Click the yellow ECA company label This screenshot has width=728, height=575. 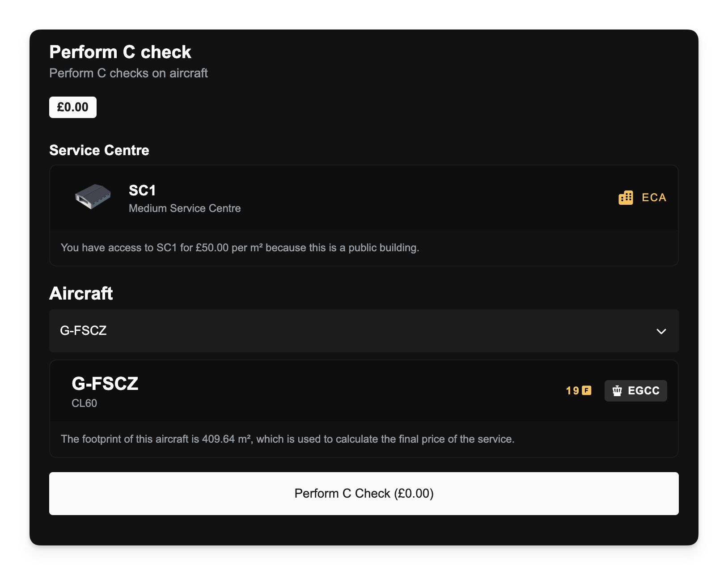[x=654, y=198]
